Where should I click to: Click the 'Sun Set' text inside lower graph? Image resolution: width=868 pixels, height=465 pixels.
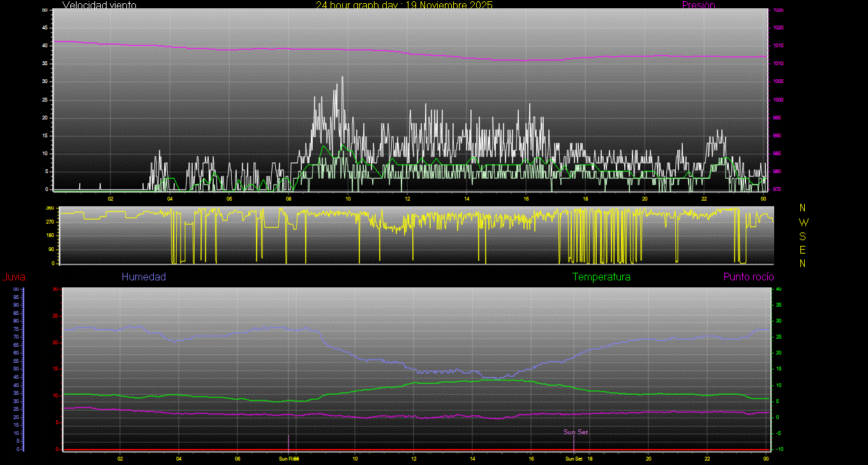(575, 432)
